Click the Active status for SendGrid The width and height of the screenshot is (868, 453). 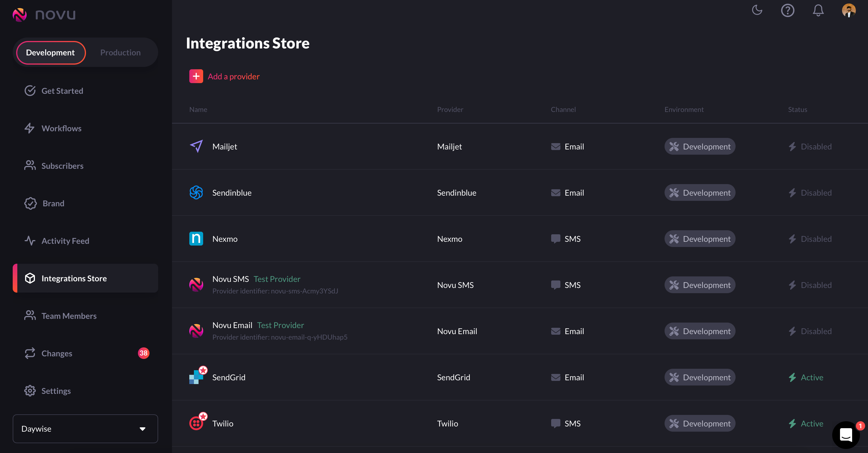pyautogui.click(x=811, y=377)
